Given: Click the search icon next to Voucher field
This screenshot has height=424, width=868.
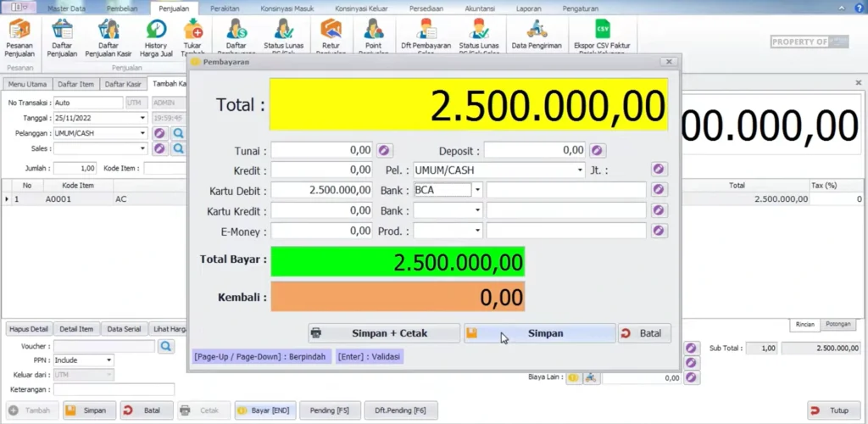Looking at the screenshot, I should [x=165, y=346].
